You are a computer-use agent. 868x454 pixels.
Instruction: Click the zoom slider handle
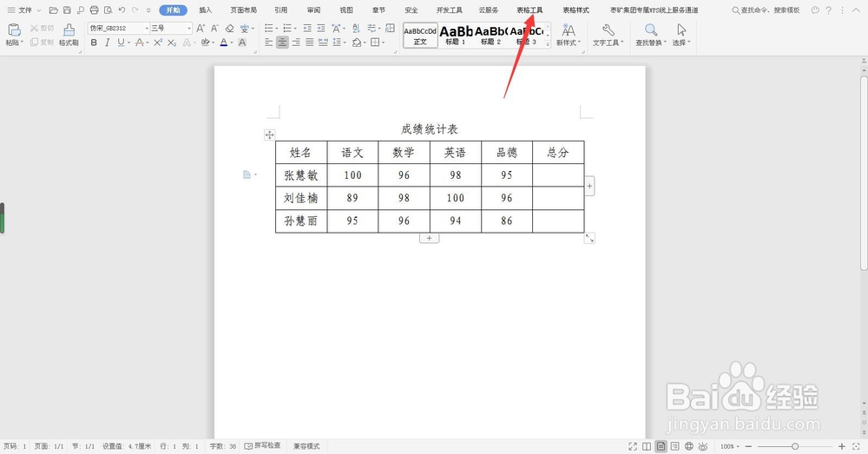pos(795,446)
